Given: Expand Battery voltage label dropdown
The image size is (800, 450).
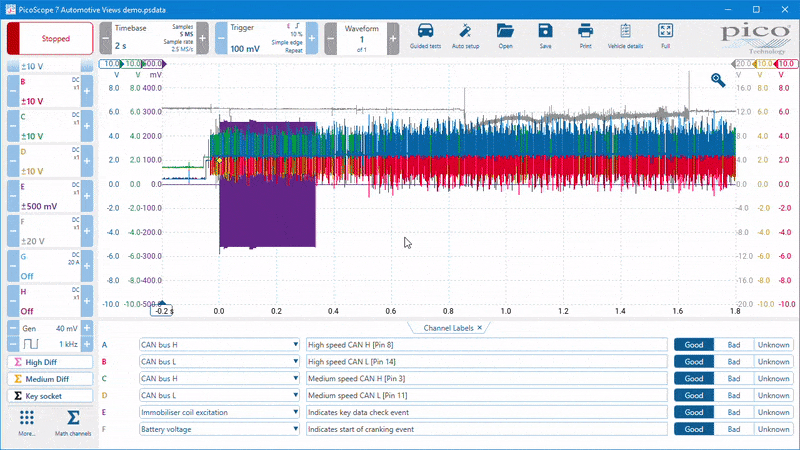Looking at the screenshot, I should coord(219,429).
